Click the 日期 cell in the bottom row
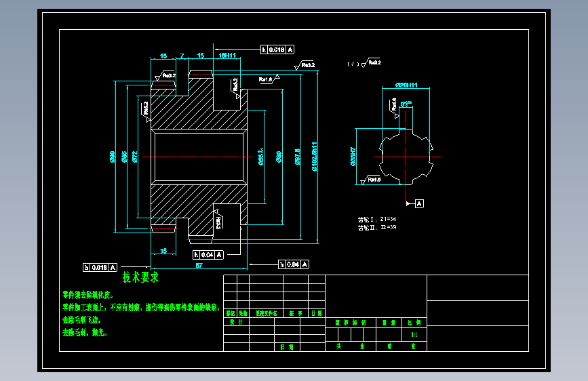 [x=287, y=347]
